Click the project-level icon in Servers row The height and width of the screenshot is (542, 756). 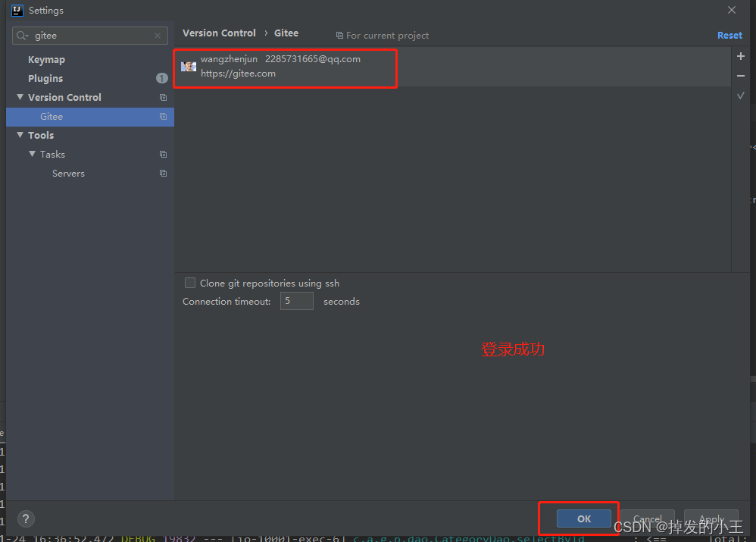[163, 174]
